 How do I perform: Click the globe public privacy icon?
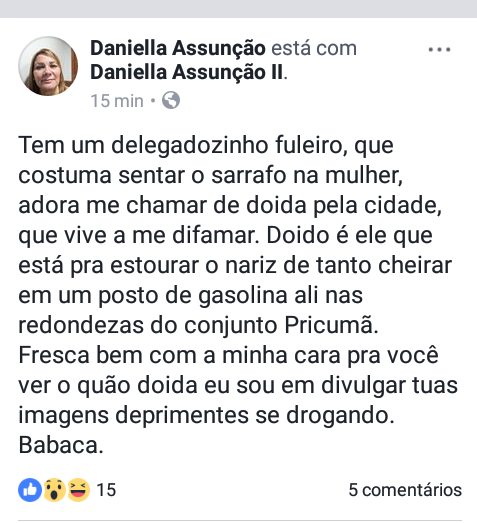coord(171,100)
